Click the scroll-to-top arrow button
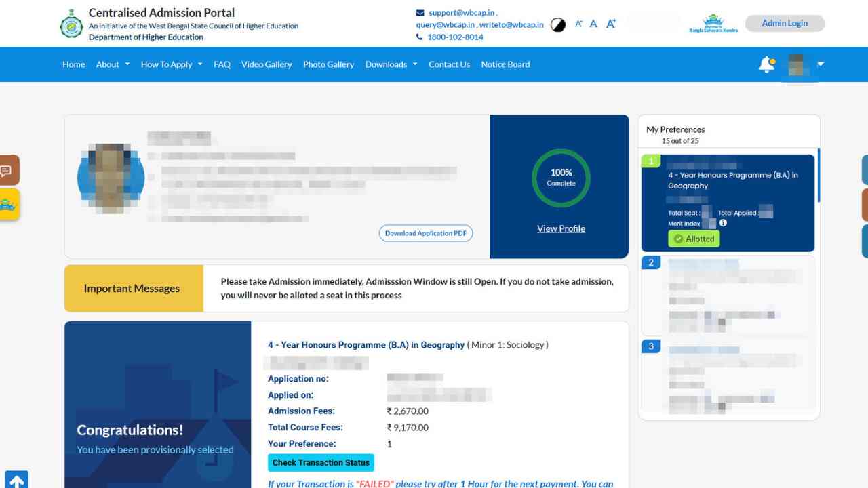Screen dimensions: 868x488 click(16, 480)
